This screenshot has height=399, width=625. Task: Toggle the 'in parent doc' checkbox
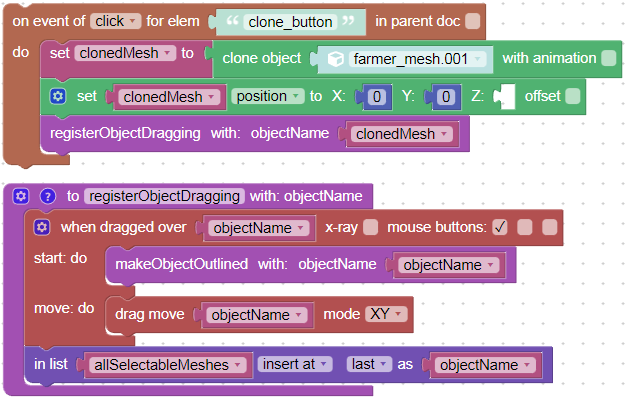pyautogui.click(x=472, y=21)
